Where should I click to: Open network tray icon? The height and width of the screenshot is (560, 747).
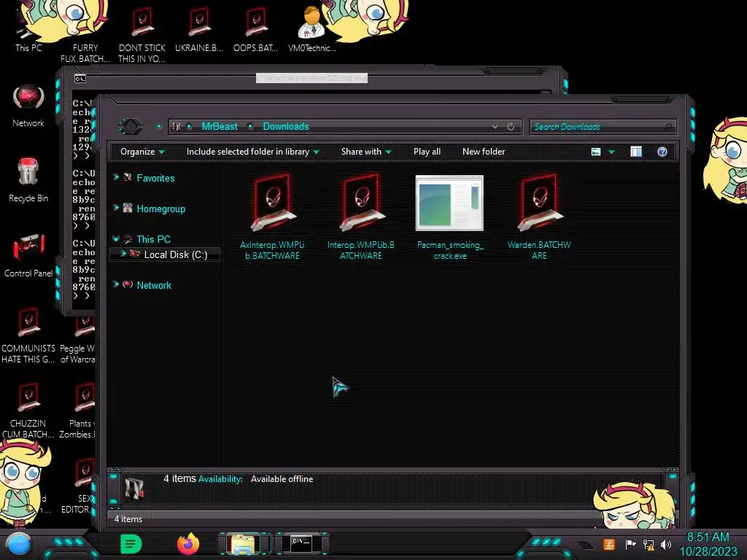649,544
